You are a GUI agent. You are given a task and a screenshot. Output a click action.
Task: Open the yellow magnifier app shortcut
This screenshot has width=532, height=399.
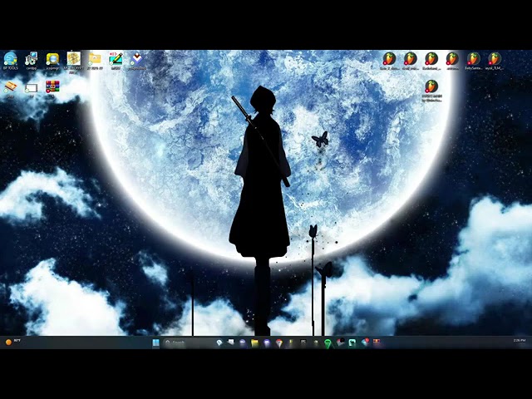(x=52, y=61)
